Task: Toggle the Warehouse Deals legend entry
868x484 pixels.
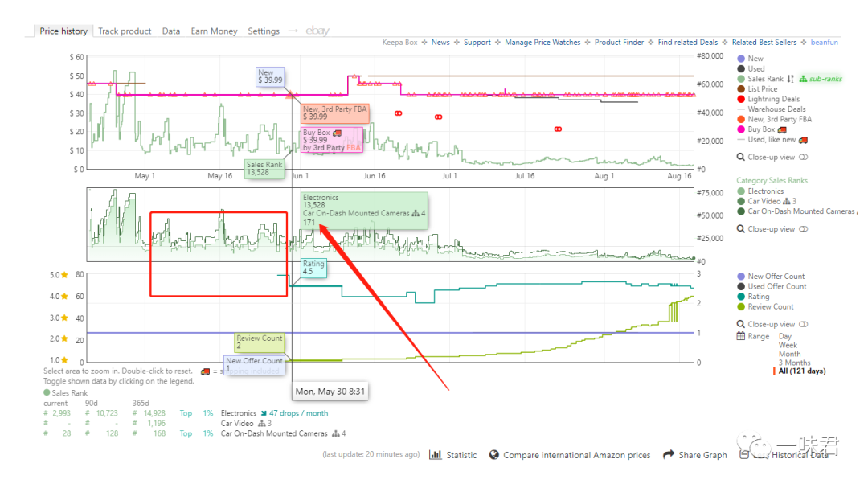Action: 771,109
